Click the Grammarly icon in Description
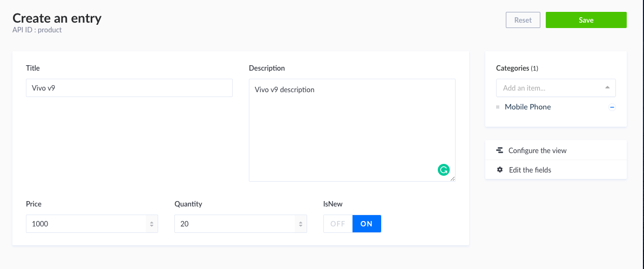The width and height of the screenshot is (644, 269). (x=443, y=170)
